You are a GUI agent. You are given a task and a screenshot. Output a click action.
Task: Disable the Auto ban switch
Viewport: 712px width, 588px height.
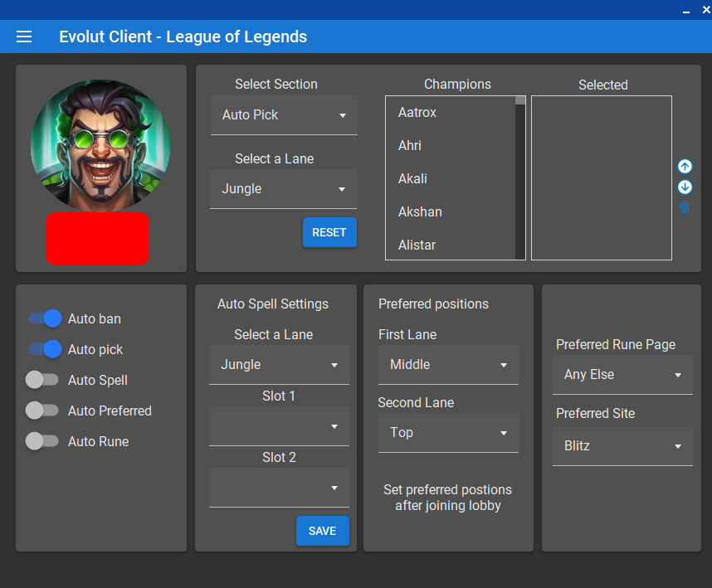(45, 318)
